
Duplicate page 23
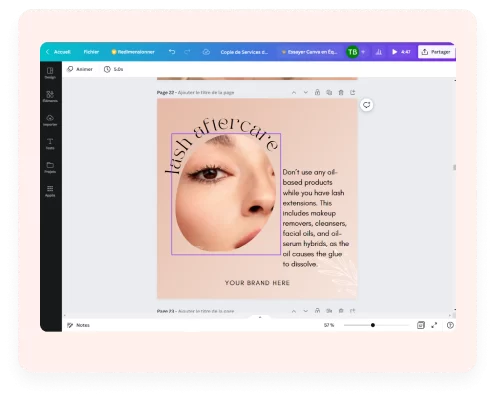[329, 311]
